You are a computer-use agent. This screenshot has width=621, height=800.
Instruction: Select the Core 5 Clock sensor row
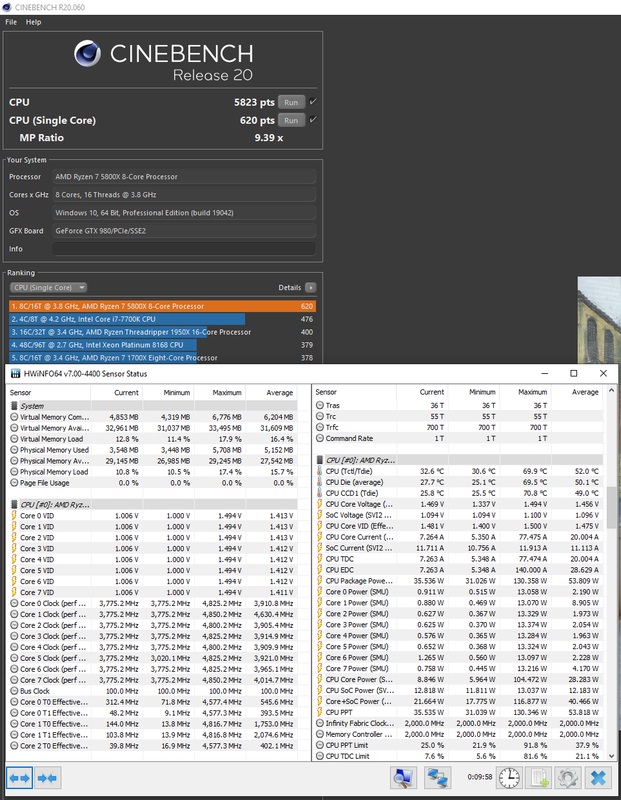tap(153, 658)
